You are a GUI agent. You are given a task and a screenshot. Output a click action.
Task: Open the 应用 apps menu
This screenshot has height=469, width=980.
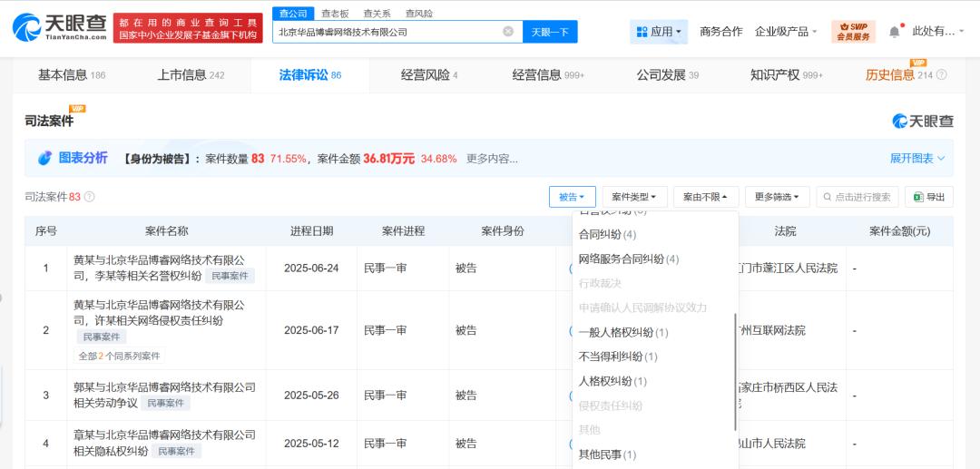click(659, 32)
